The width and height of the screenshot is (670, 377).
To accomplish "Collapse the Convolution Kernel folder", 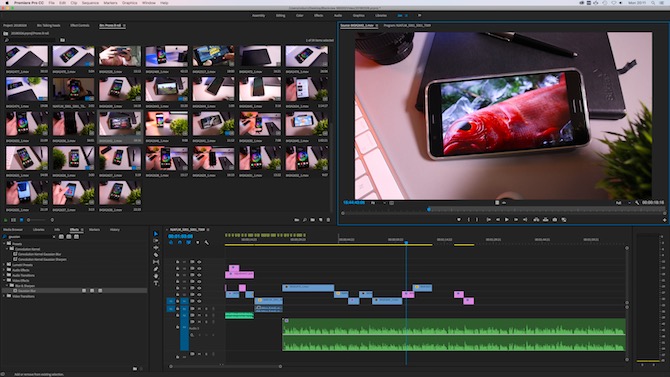I will (x=7, y=249).
